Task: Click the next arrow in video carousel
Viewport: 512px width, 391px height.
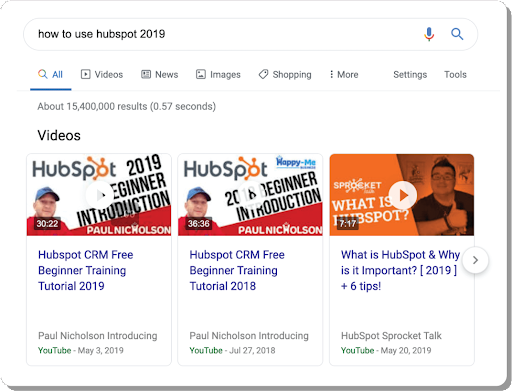Action: click(x=475, y=260)
